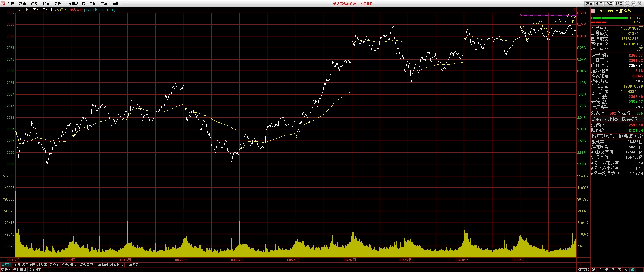The height and width of the screenshot is (273, 644).
Task: Click the 成交额(万) label in chart header
Action: click(x=61, y=10)
